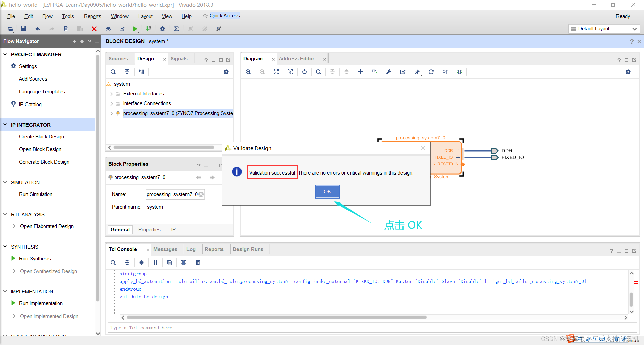Click OK in Validate Design dialog
Screen dimensions: 644x345
coord(327,192)
